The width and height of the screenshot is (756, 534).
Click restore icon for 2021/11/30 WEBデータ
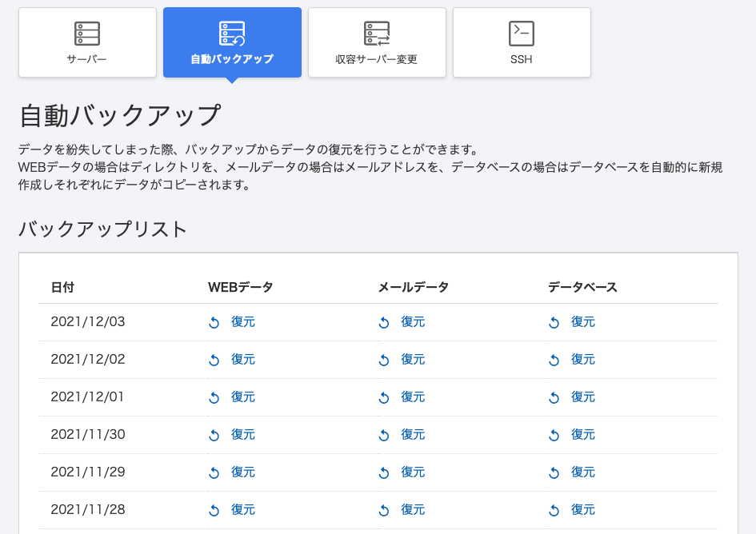tap(214, 435)
